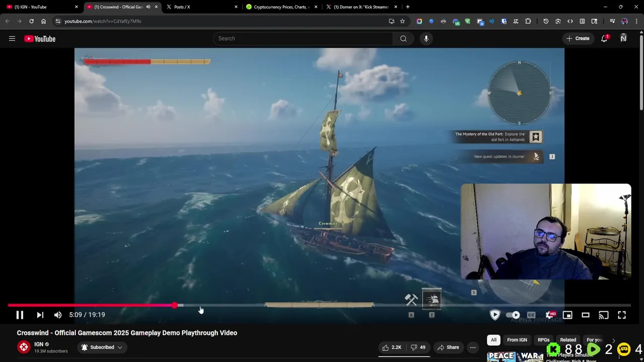The image size is (644, 362).
Task: Click the YouTube search magnifier button
Action: pyautogui.click(x=404, y=39)
